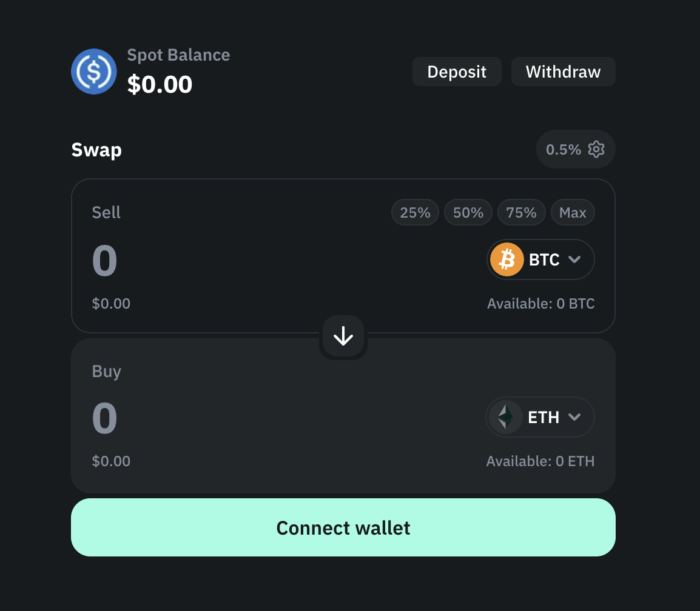Set sell amount to Max
The image size is (700, 611).
pos(573,213)
